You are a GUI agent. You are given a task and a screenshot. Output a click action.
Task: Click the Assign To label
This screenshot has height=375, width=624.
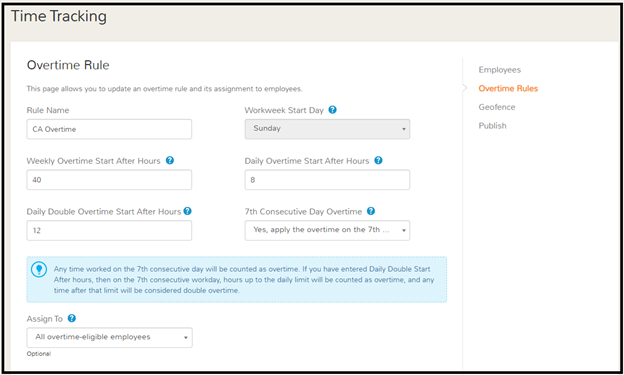point(45,319)
